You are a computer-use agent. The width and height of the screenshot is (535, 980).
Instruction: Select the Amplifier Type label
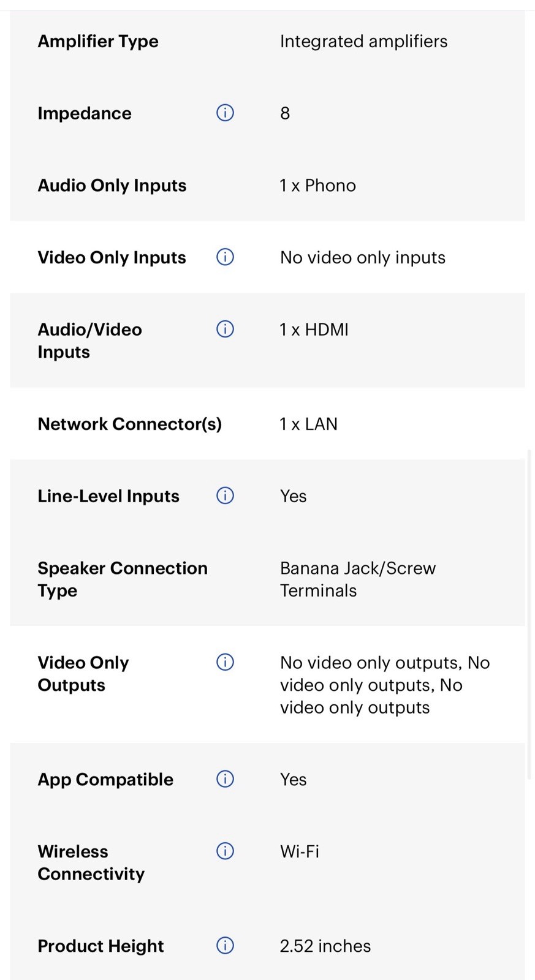(x=98, y=41)
